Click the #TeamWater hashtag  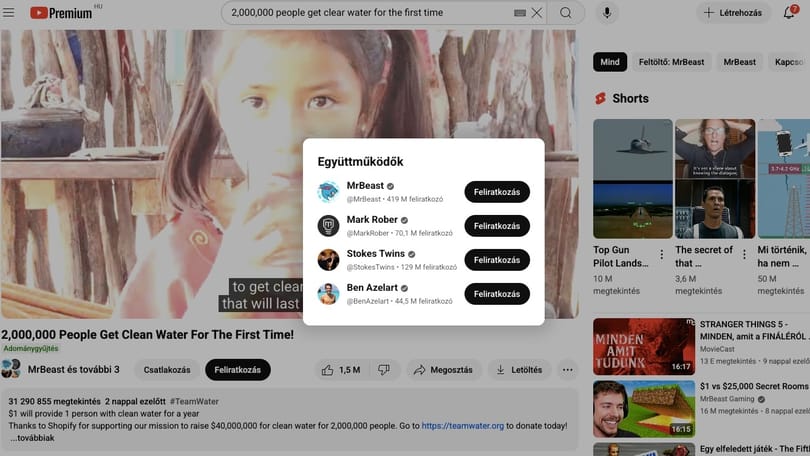pyautogui.click(x=194, y=401)
